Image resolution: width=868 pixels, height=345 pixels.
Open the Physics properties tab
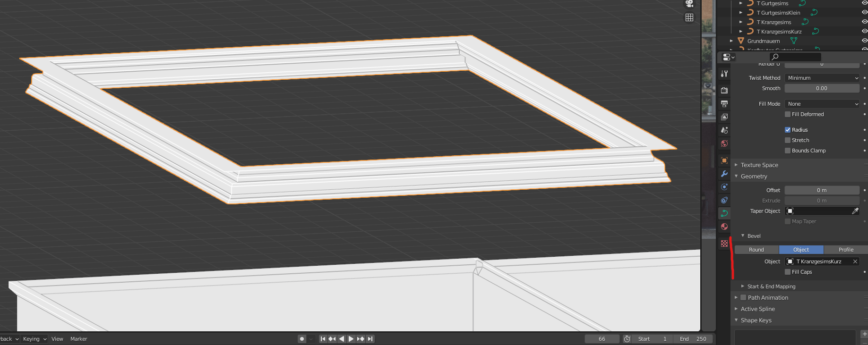[724, 187]
